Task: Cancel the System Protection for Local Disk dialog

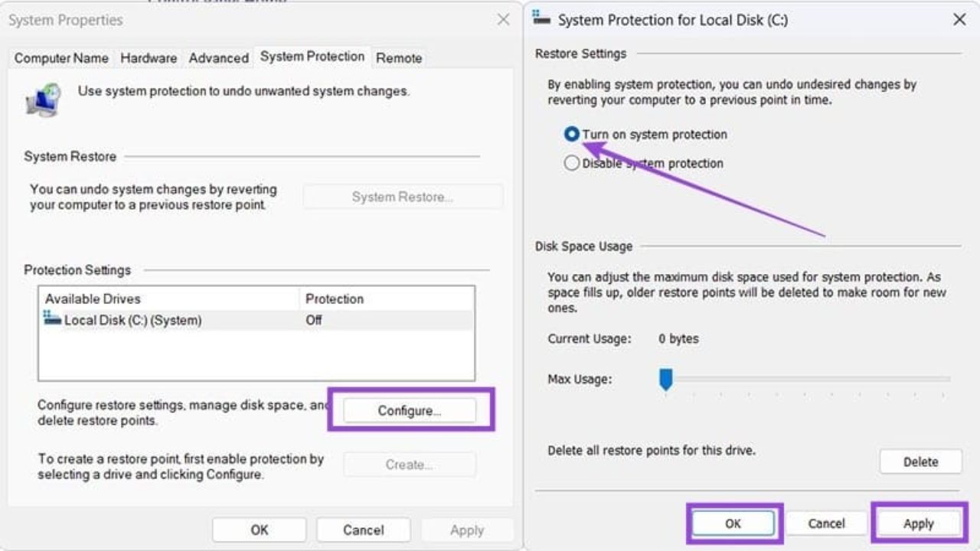Action: pos(826,523)
